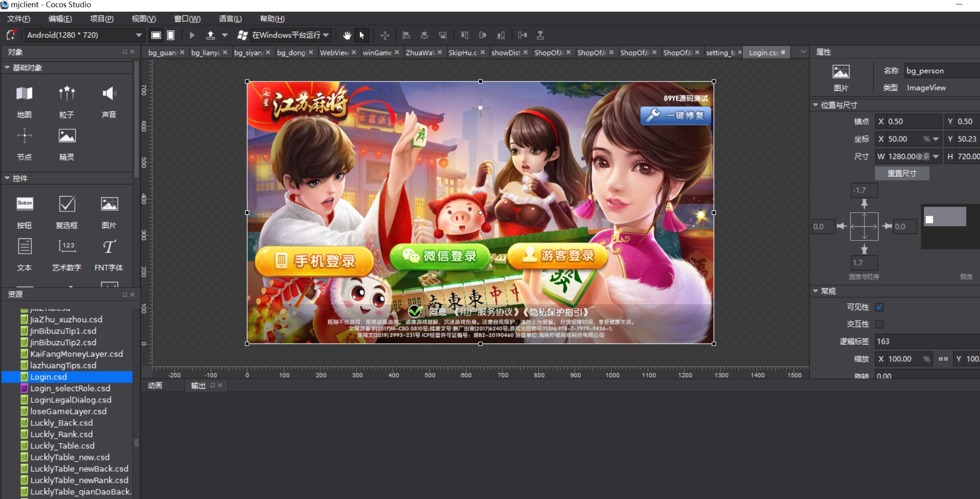Image resolution: width=980 pixels, height=499 pixels.
Task: Select the hand pan tool
Action: pos(347,35)
